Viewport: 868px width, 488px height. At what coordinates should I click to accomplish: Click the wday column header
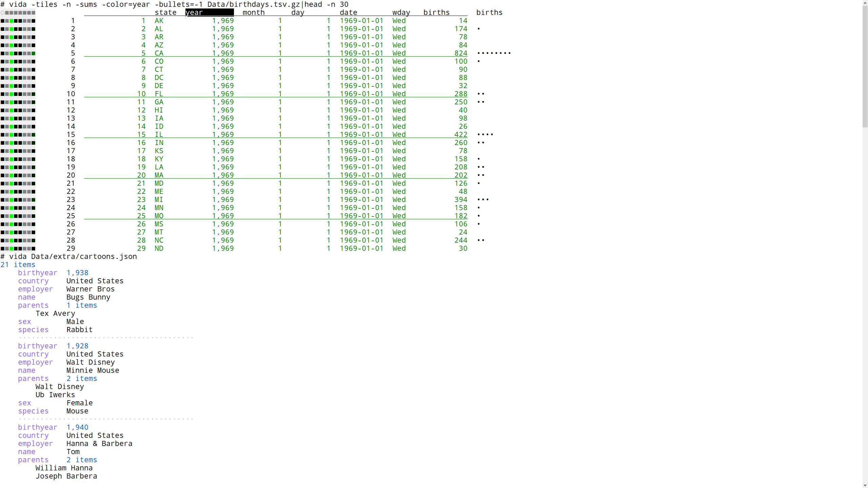click(401, 13)
